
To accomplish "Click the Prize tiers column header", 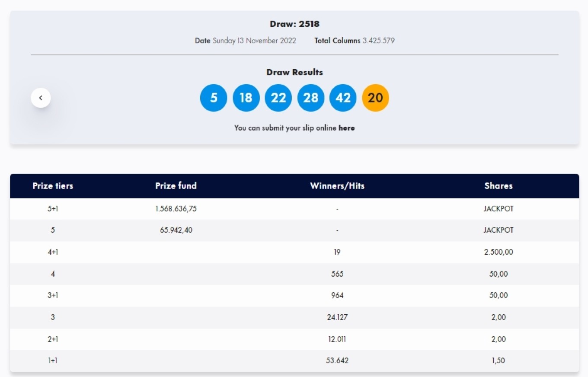I will (53, 186).
